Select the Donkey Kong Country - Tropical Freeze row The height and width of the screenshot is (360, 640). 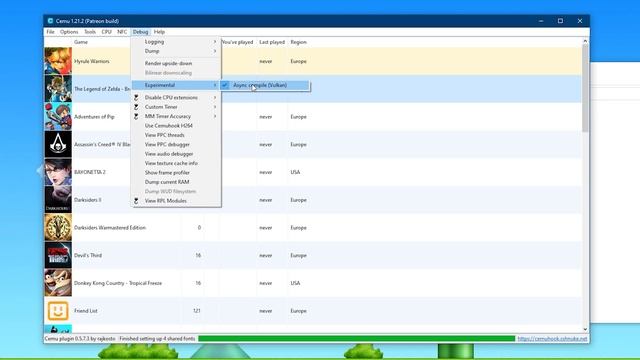click(313, 283)
